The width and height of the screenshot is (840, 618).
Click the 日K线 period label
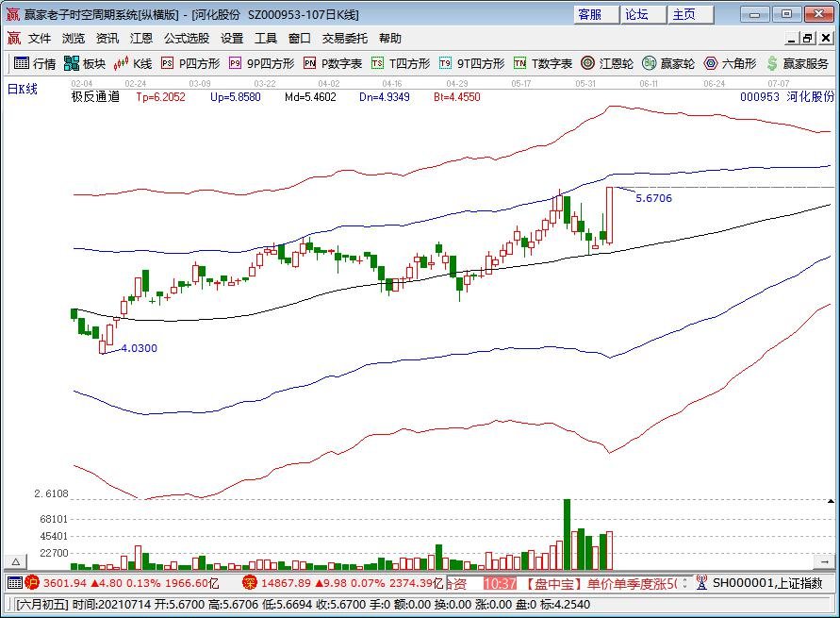tap(23, 89)
